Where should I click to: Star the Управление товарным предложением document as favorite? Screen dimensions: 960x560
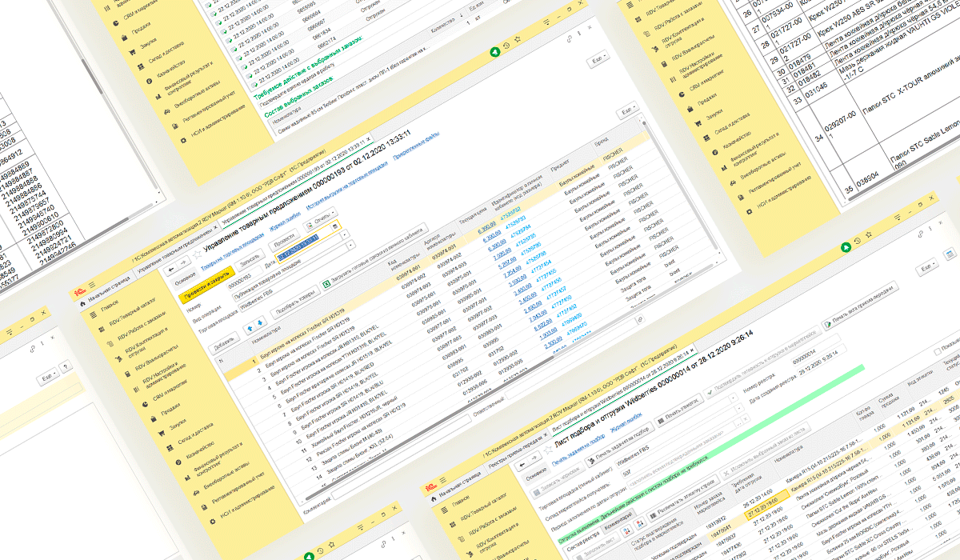point(198,254)
